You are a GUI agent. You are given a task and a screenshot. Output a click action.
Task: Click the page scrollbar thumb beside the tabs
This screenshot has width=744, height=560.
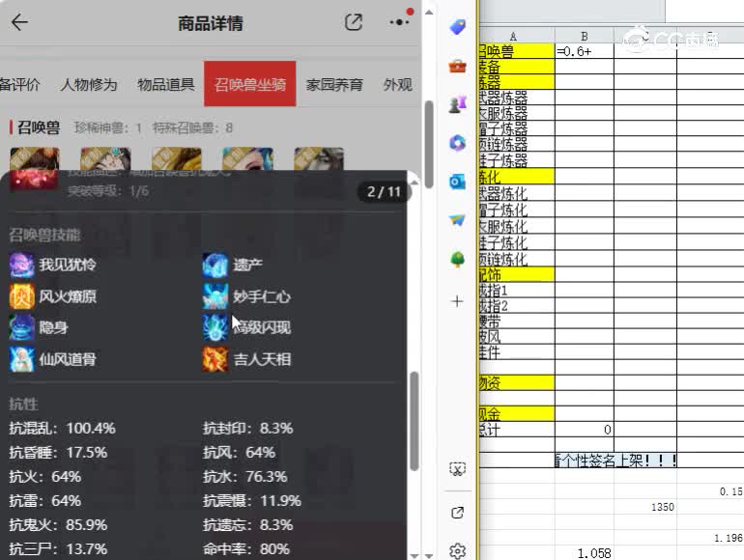click(429, 144)
